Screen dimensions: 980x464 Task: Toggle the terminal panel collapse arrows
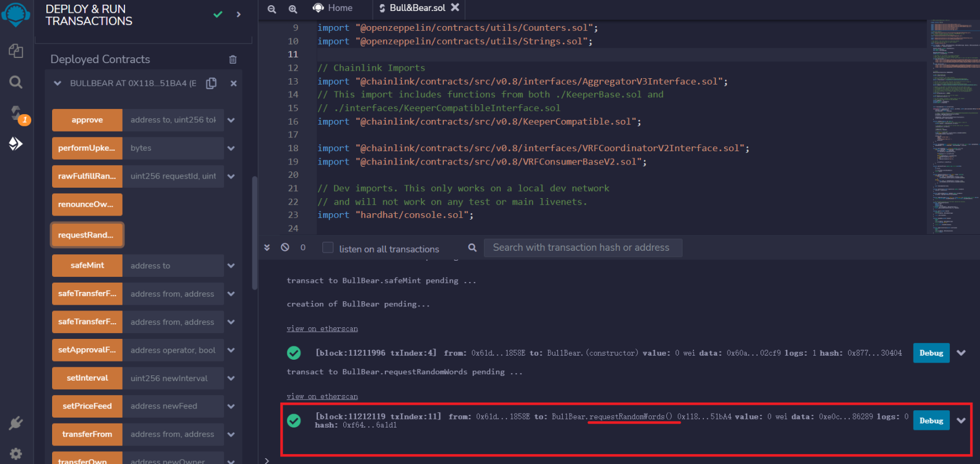[x=267, y=247]
